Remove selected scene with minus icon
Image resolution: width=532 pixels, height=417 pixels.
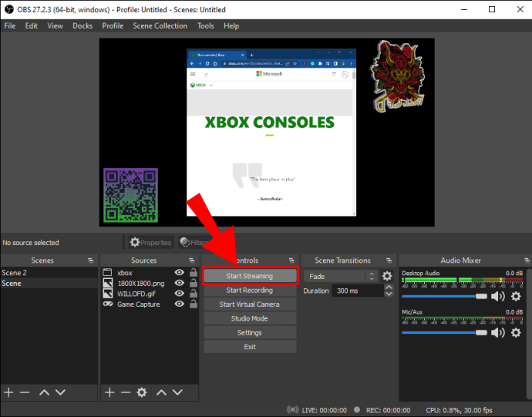tap(25, 392)
